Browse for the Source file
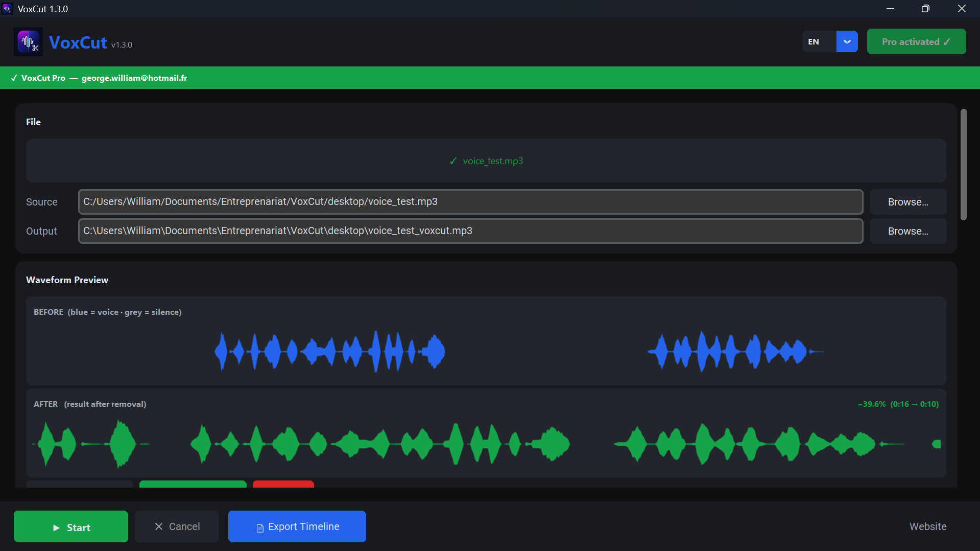Image resolution: width=980 pixels, height=551 pixels. click(908, 202)
